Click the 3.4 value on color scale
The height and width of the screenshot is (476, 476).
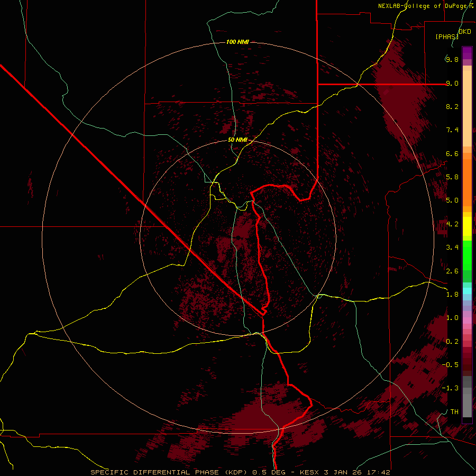[x=452, y=248]
